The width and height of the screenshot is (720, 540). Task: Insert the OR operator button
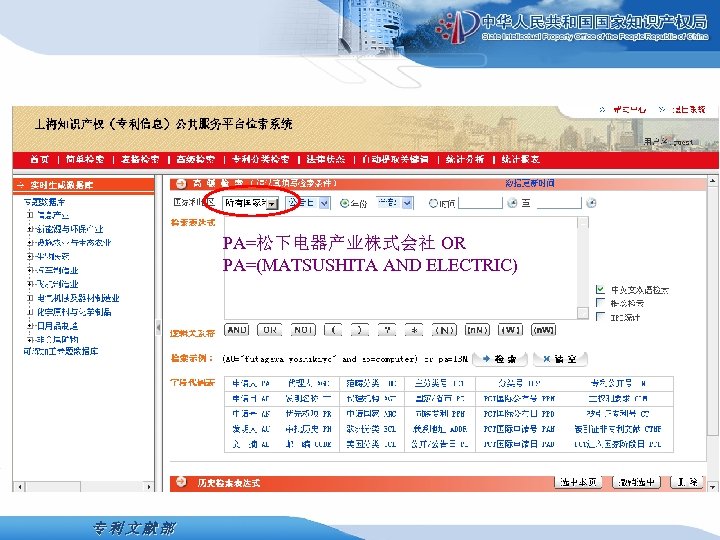click(270, 330)
